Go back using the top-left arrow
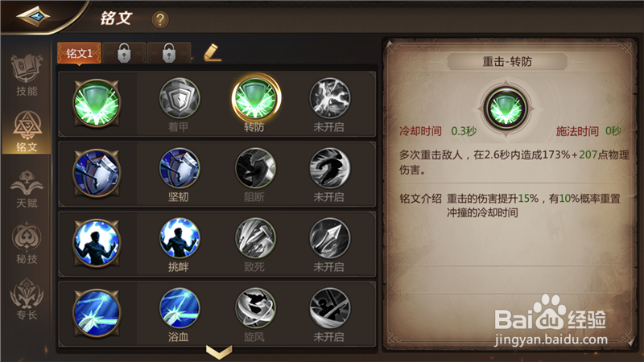This screenshot has width=644, height=362. [33, 16]
